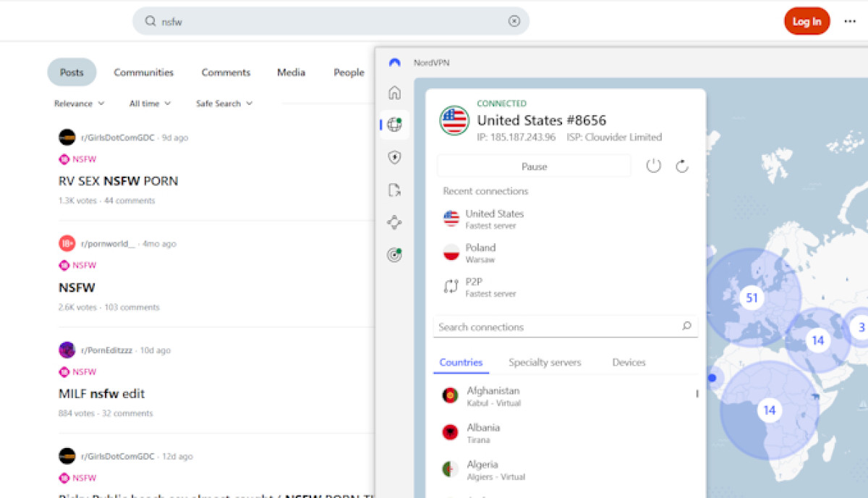868x498 pixels.
Task: Open the r/GirlsDotComGDC link from 12d ago
Action: [x=118, y=457]
